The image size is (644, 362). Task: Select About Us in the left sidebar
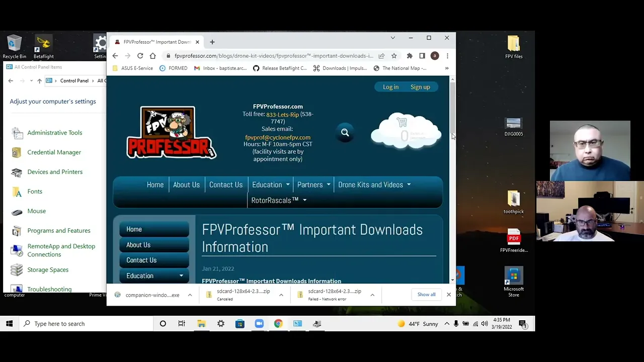[x=154, y=245]
